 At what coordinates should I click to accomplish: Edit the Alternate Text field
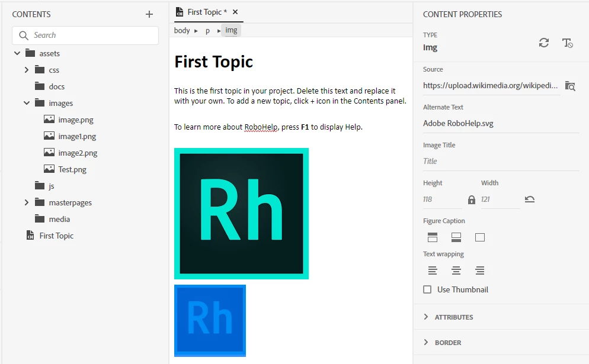pos(501,124)
